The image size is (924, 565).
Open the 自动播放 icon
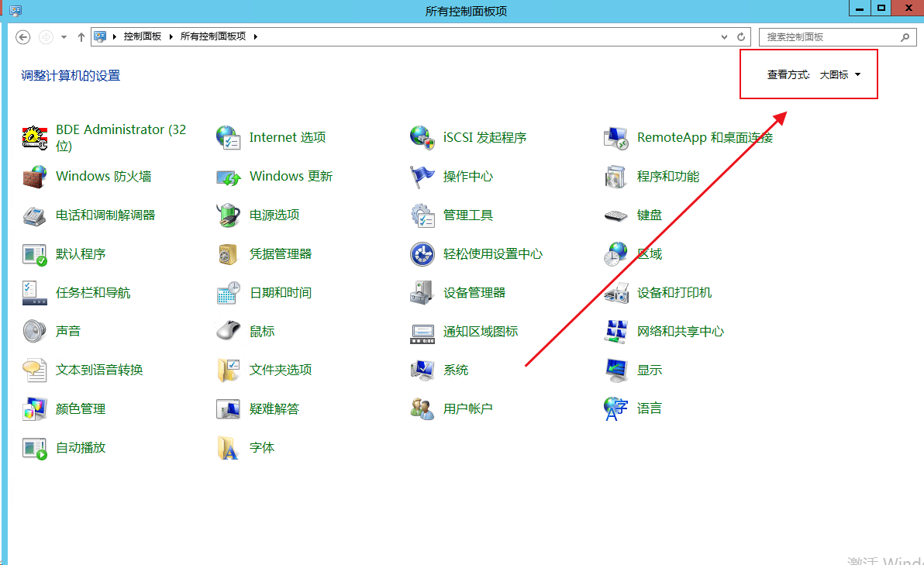(35, 448)
